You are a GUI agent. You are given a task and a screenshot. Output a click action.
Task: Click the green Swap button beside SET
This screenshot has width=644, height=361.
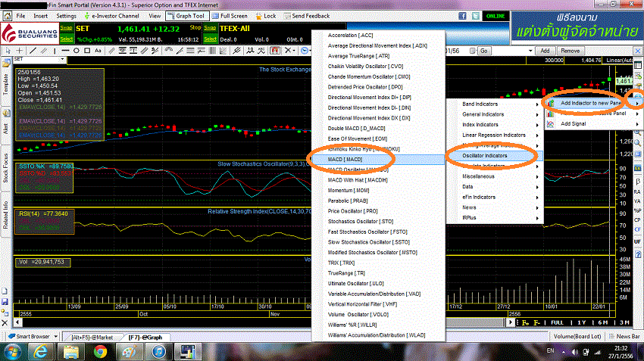66,28
